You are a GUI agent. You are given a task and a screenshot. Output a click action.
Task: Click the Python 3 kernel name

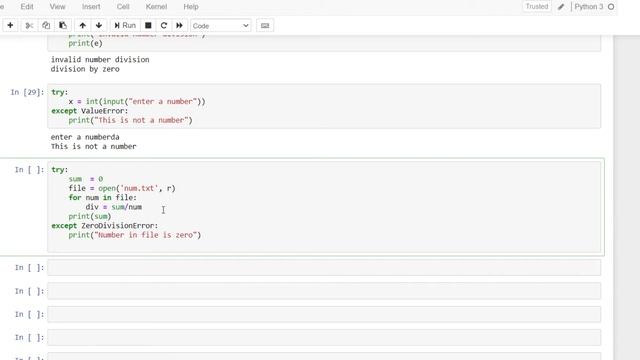tap(589, 7)
